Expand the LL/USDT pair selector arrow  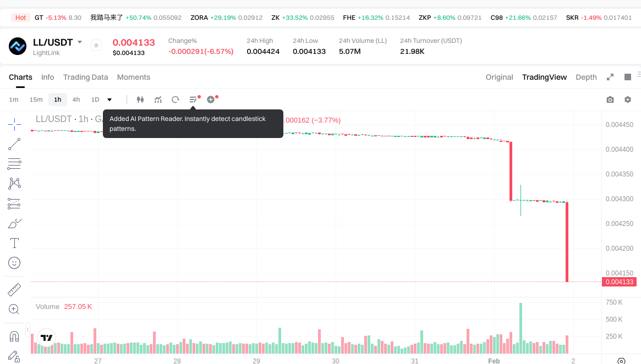point(80,42)
